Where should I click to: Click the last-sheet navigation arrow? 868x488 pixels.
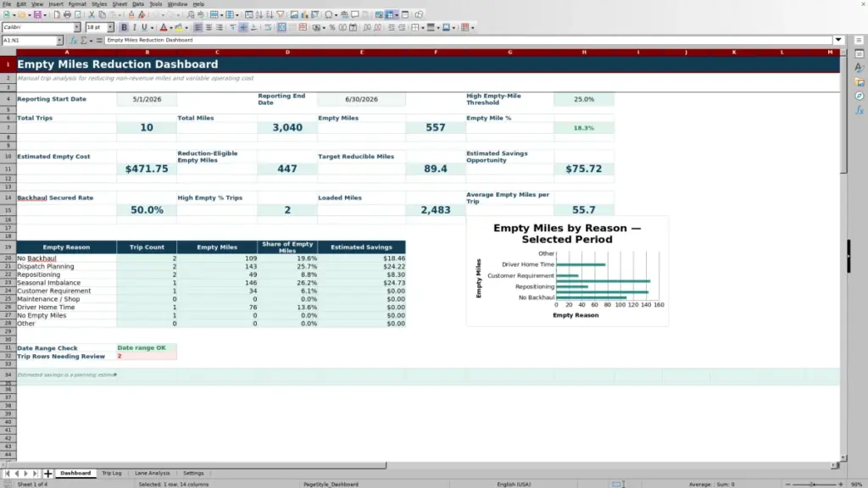35,473
